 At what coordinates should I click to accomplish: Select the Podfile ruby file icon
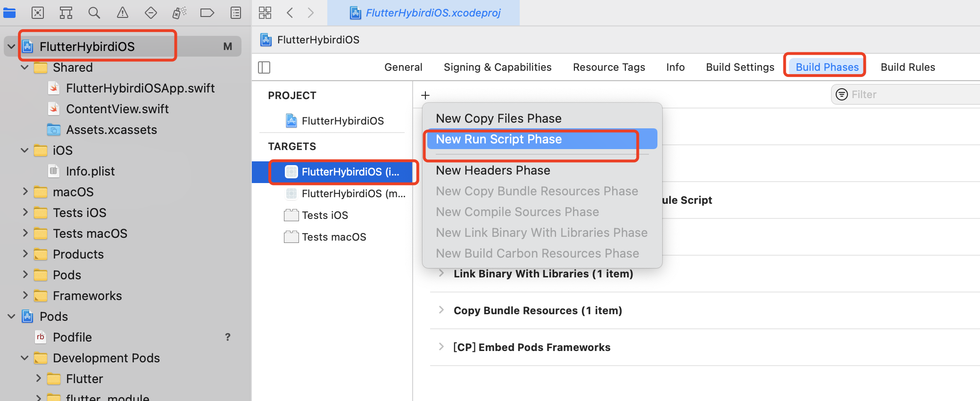(x=41, y=337)
